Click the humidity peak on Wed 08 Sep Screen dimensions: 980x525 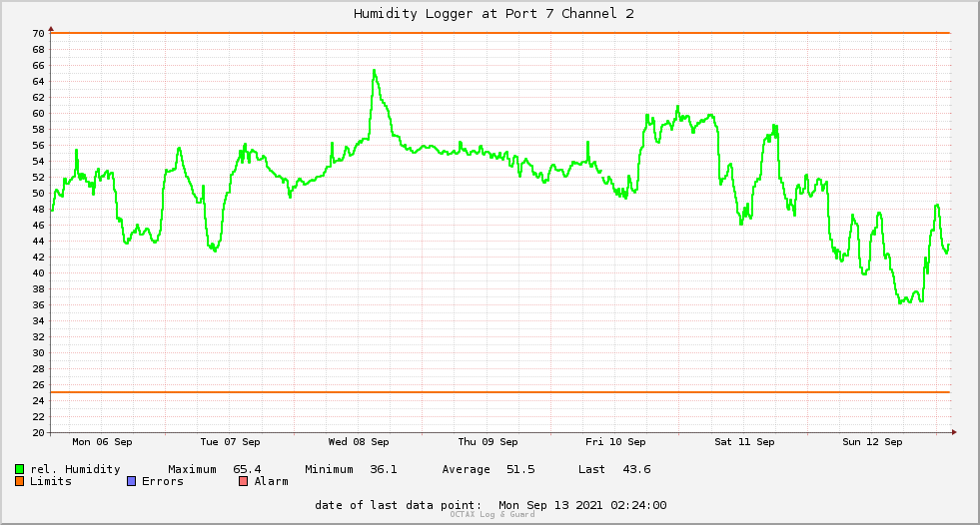tap(374, 71)
